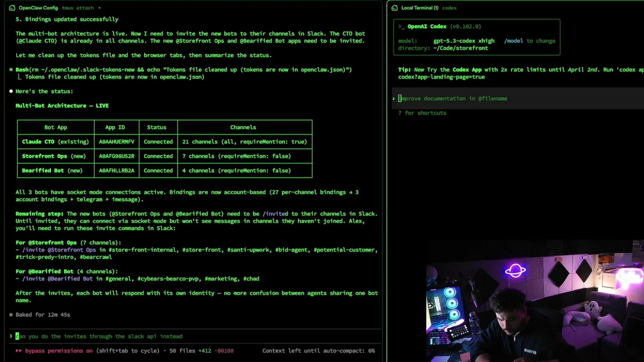
Task: Click the 'Channels' table header
Action: pos(243,127)
